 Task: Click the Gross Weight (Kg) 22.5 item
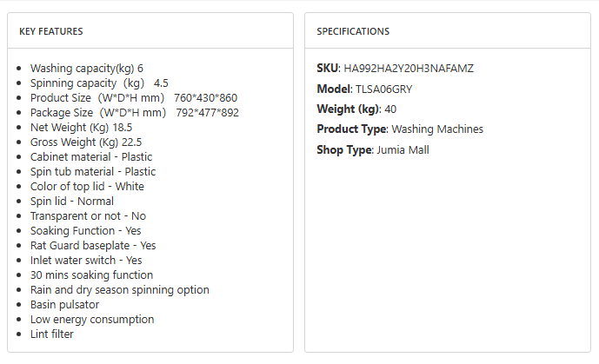pos(86,142)
